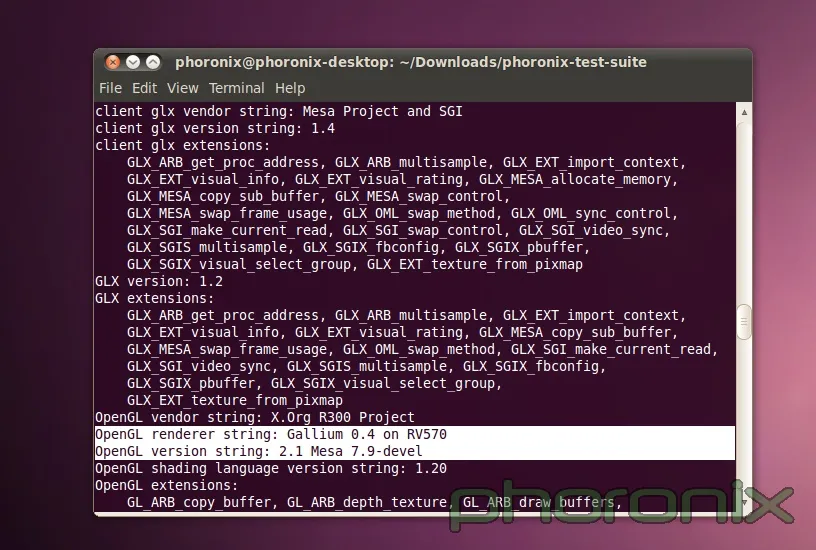Click the 'GLX_MESA_swap_control' text
This screenshot has width=816, height=550.
tap(419, 197)
